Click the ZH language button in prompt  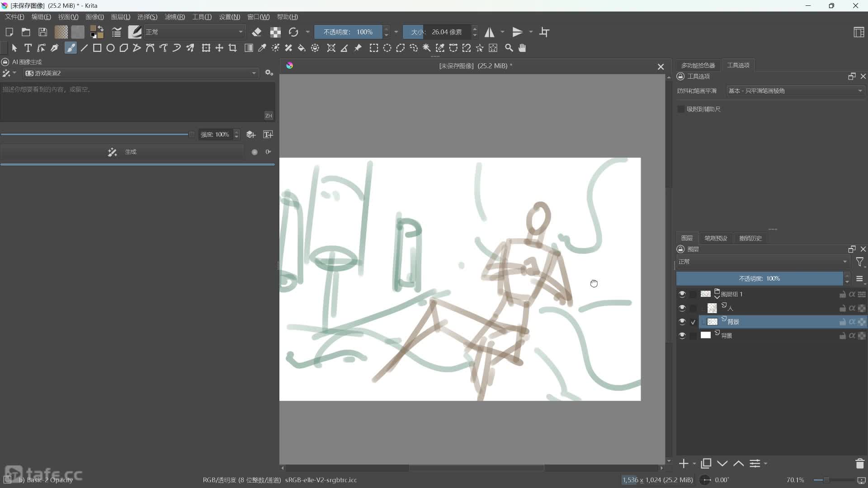point(269,116)
